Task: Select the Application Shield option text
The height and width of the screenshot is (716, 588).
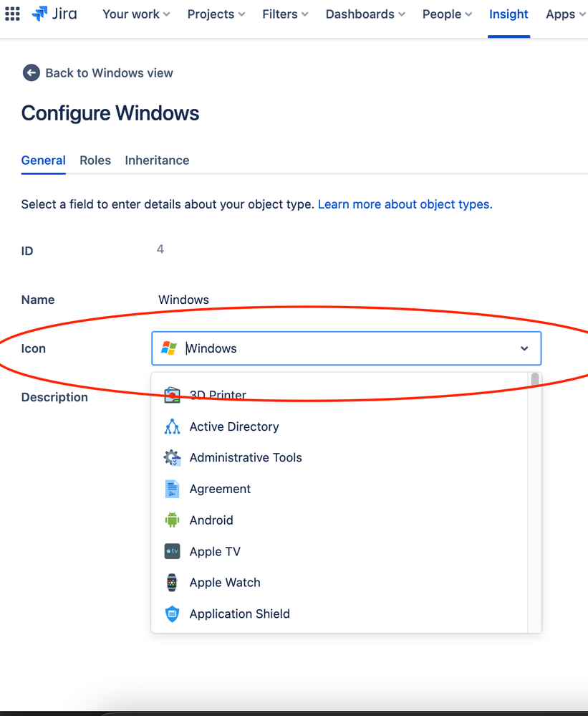Action: click(239, 614)
